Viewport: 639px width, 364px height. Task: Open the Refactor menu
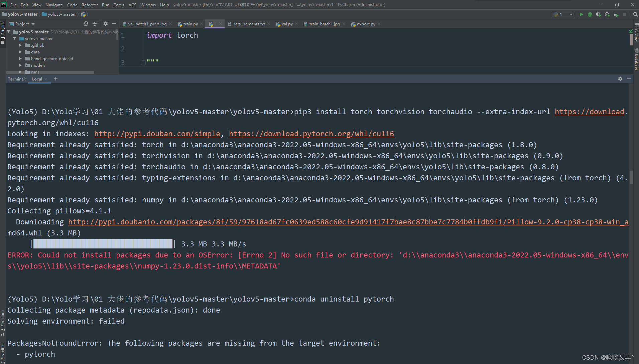(x=90, y=5)
